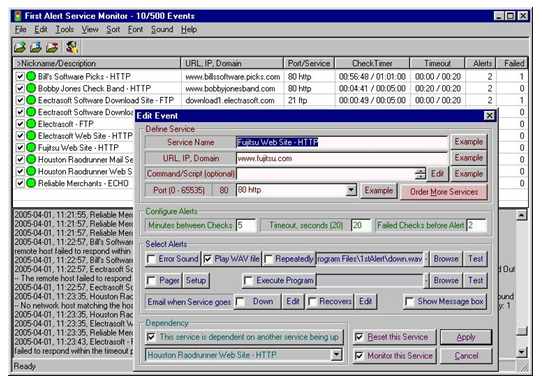This screenshot has height=381, width=542.
Task: Close the Edit Event dialog
Action: [489, 116]
